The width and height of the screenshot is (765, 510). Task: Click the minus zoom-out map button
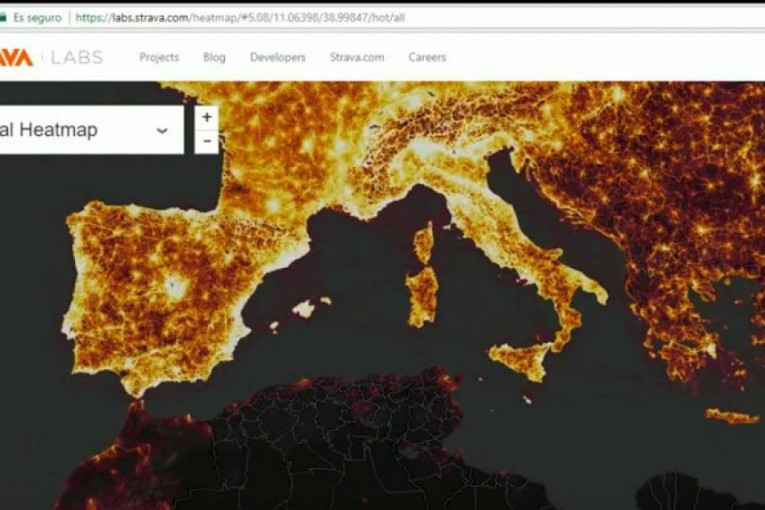pyautogui.click(x=206, y=141)
